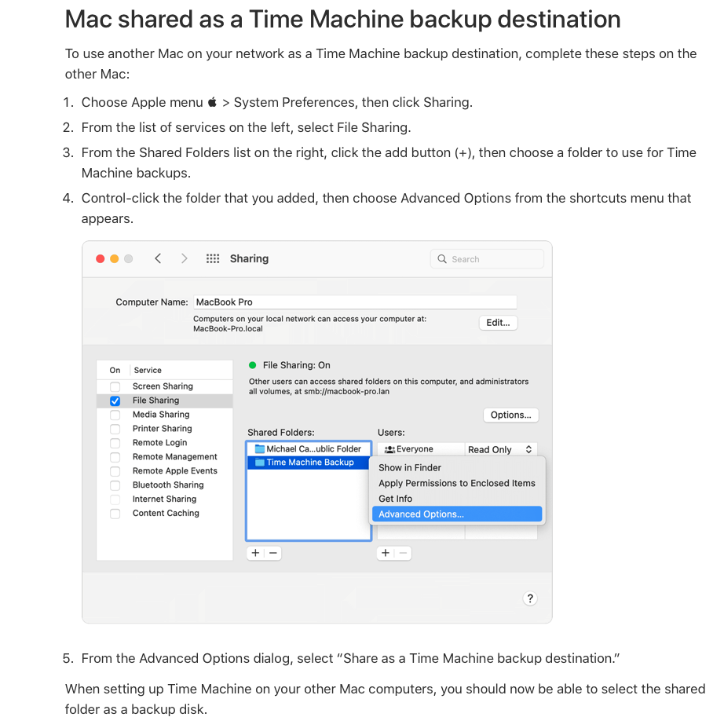724x728 pixels.
Task: Add a user with plus button
Action: tap(386, 553)
